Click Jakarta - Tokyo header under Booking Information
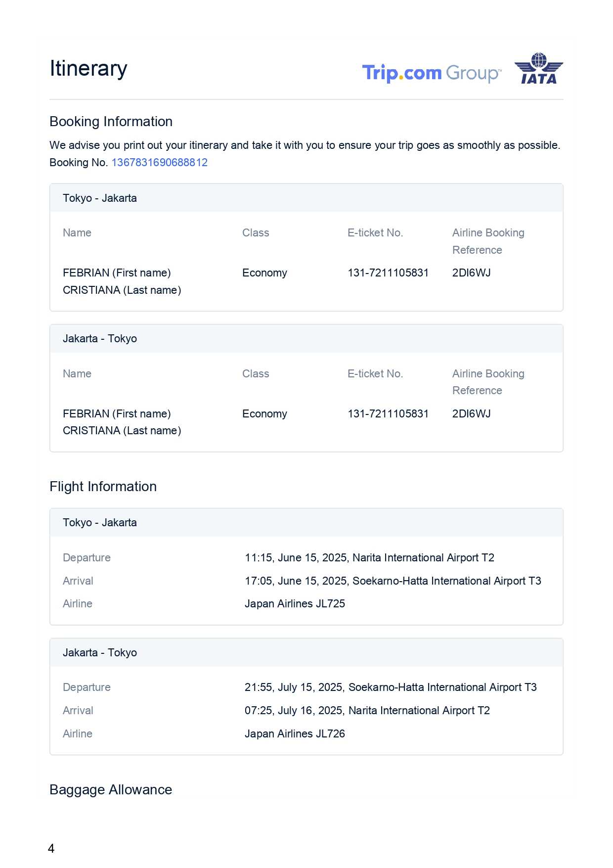Image resolution: width=613 pixels, height=868 pixels. tap(100, 339)
